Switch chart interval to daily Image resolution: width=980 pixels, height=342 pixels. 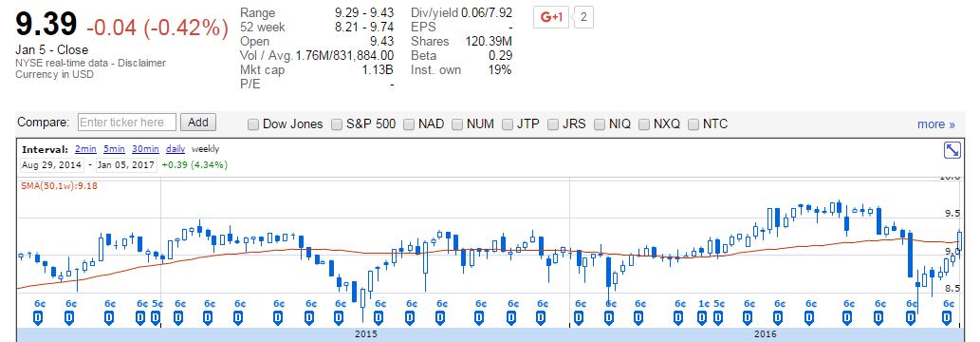pyautogui.click(x=175, y=149)
